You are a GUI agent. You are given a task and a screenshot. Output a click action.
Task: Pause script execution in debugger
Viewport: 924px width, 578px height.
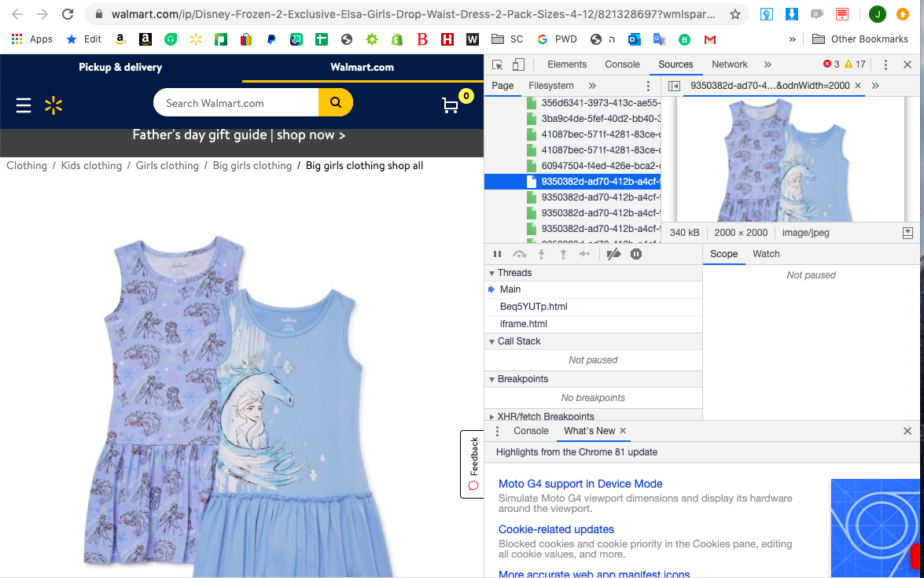[x=497, y=254]
